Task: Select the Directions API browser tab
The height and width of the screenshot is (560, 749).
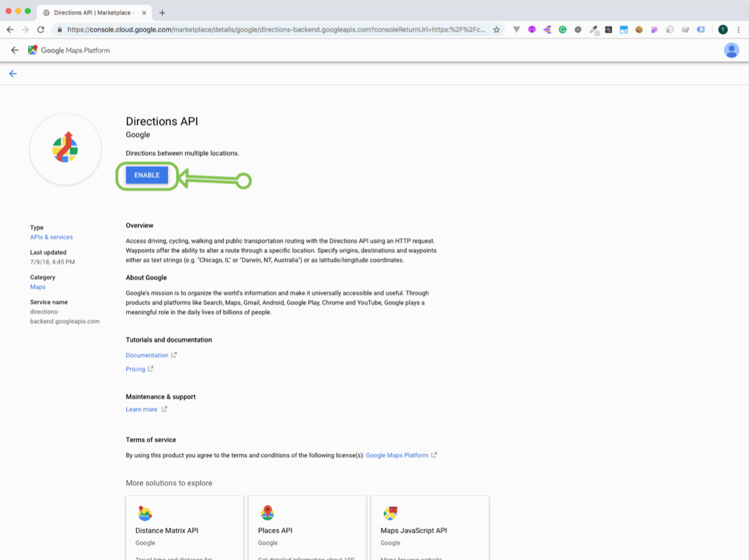Action: [x=94, y=12]
